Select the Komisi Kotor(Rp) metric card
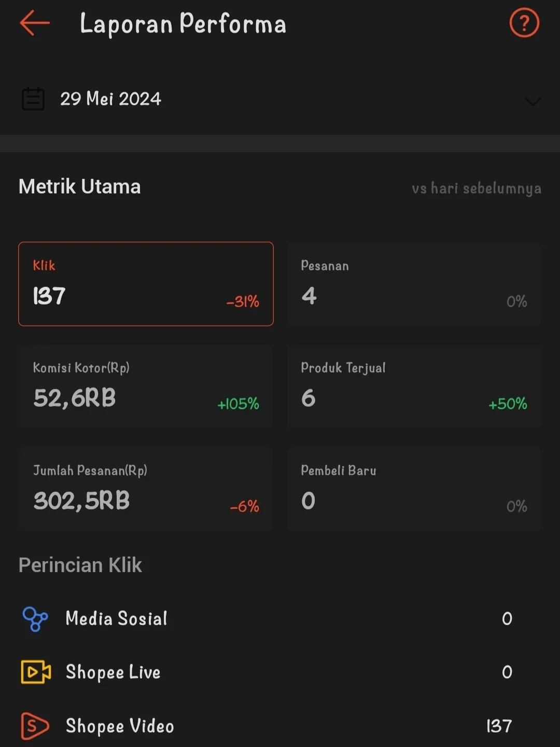 pyautogui.click(x=146, y=386)
